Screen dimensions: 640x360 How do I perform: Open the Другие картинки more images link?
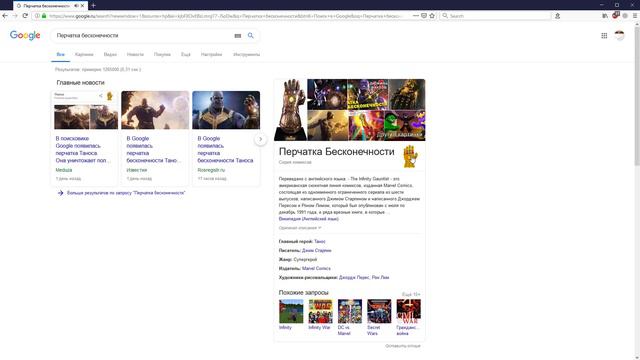point(399,134)
